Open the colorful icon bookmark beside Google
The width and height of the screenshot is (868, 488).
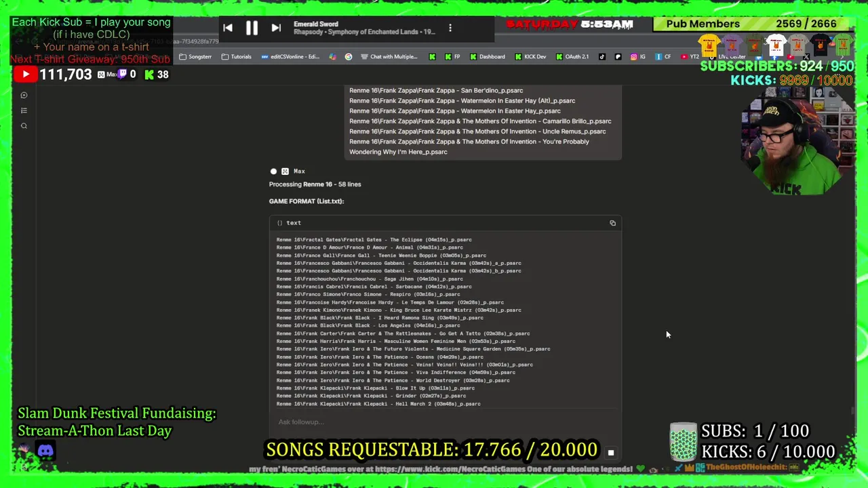(333, 57)
